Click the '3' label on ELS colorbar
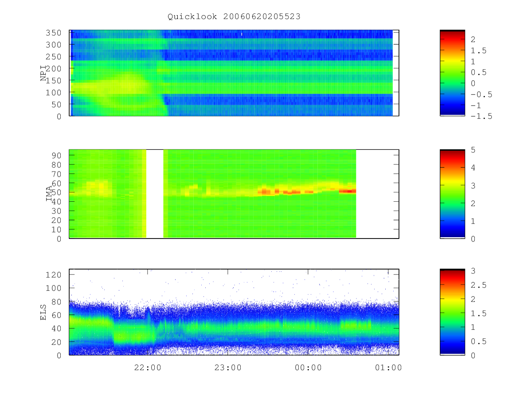Image resolution: width=532 pixels, height=399 pixels. point(473,270)
